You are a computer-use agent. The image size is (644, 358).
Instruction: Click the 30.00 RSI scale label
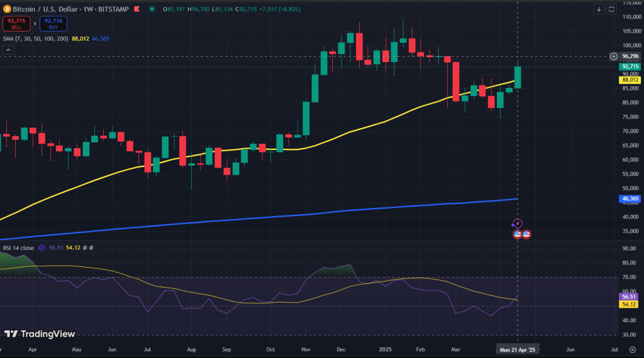629,335
